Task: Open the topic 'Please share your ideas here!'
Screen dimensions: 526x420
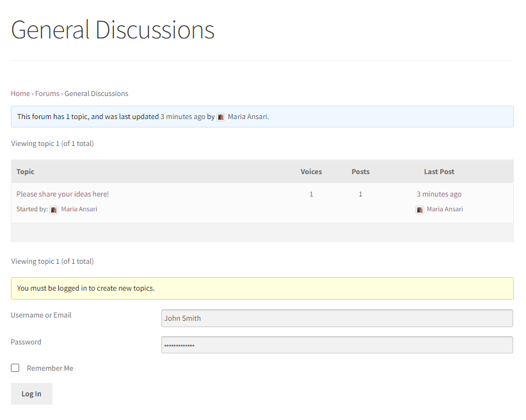Action: [x=63, y=194]
